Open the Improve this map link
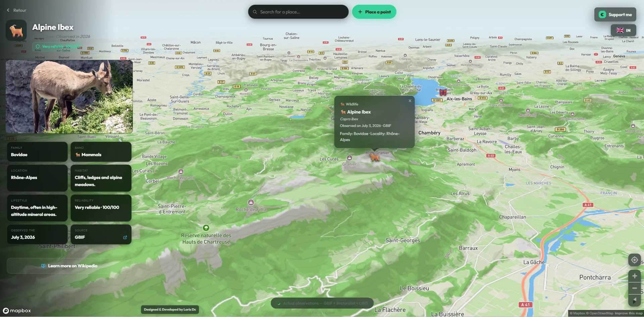The width and height of the screenshot is (644, 317). point(629,313)
